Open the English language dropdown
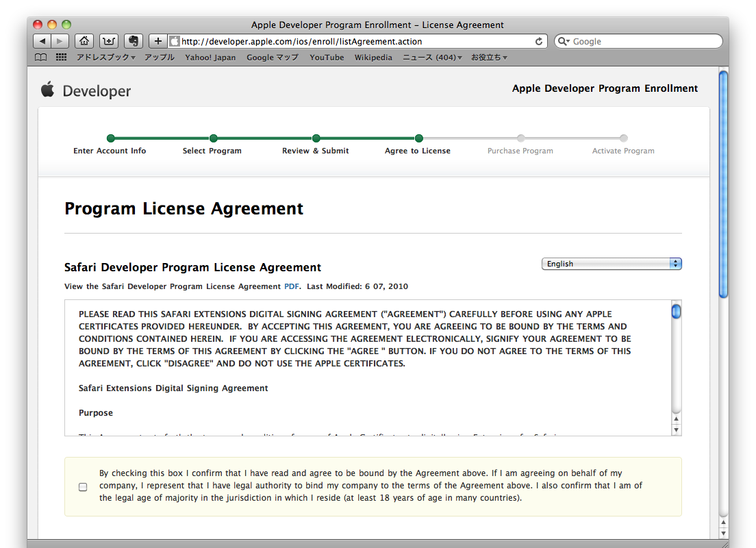This screenshot has width=756, height=548. 611,264
